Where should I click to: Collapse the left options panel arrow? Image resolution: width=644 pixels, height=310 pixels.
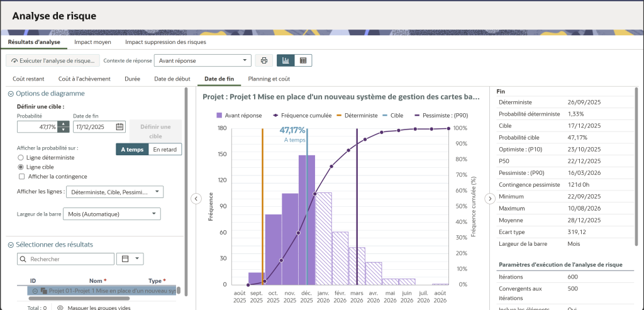(196, 199)
